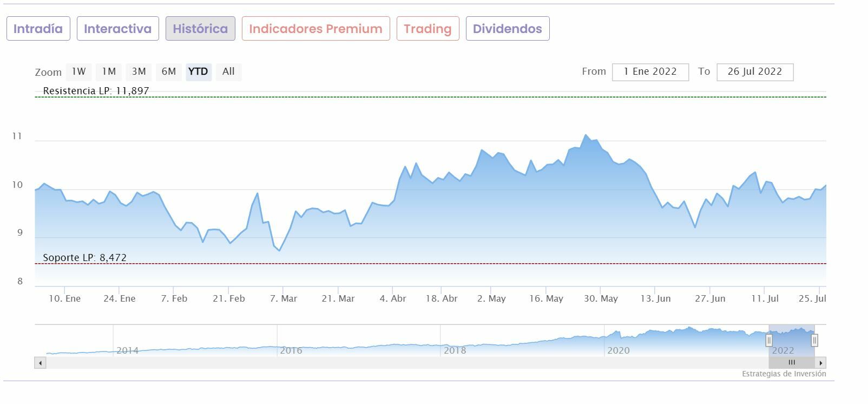Select the 3M zoom range
The height and width of the screenshot is (404, 868).
coord(139,71)
